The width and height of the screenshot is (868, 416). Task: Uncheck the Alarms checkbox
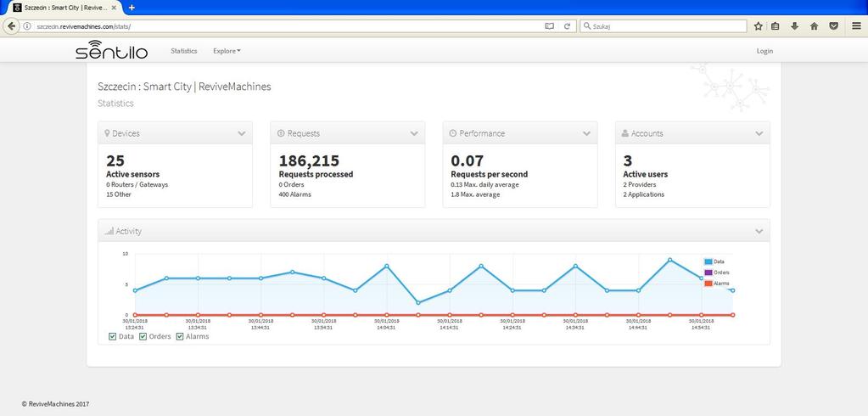coord(180,336)
